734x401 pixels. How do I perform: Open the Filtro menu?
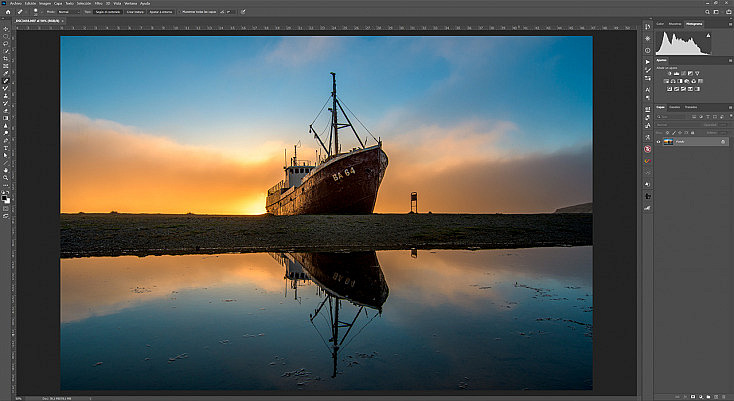pos(98,3)
